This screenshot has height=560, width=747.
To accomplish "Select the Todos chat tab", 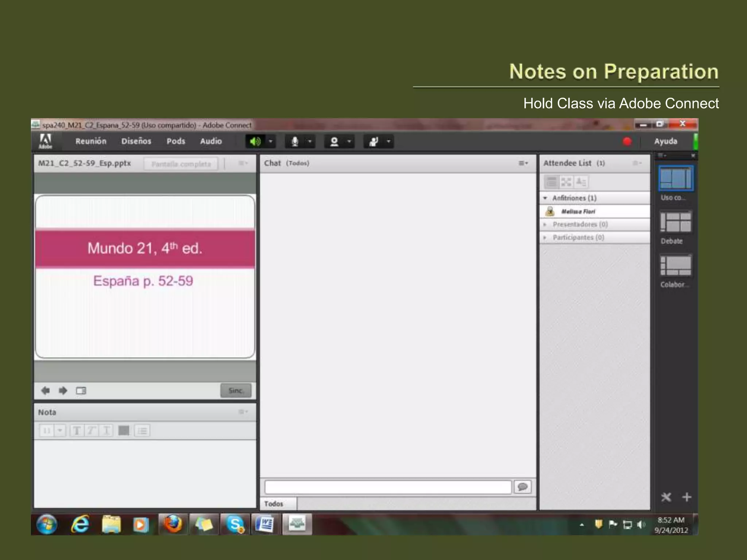I will point(278,504).
